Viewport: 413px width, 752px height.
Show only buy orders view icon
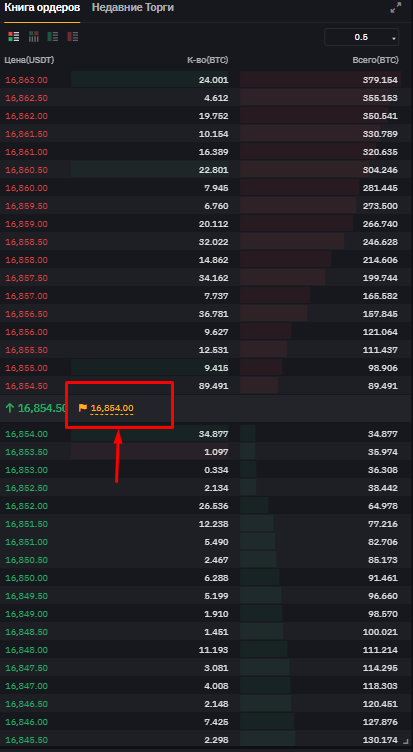53,36
